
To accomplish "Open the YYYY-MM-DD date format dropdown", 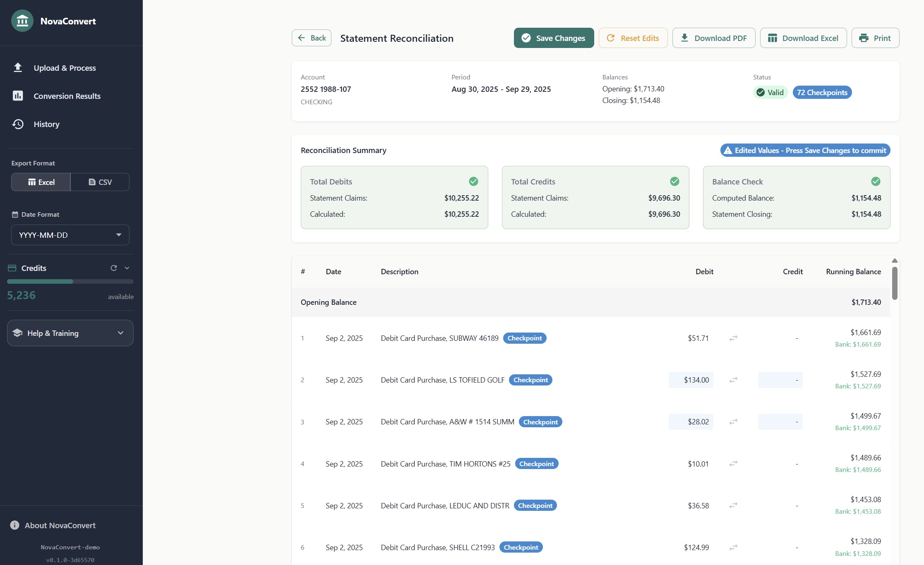I will tap(70, 235).
